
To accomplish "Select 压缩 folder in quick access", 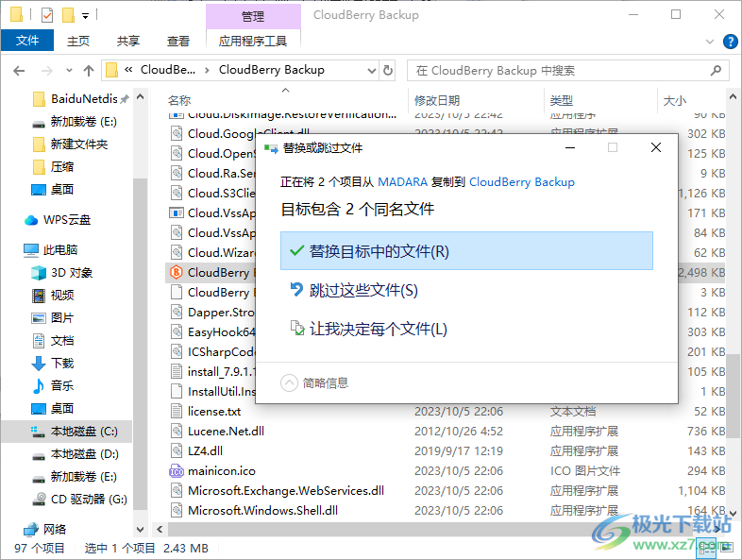I will pos(62,167).
